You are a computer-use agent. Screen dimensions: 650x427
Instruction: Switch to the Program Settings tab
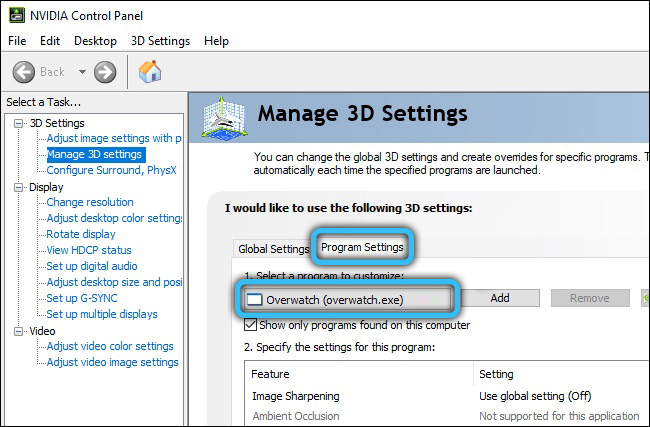point(362,247)
